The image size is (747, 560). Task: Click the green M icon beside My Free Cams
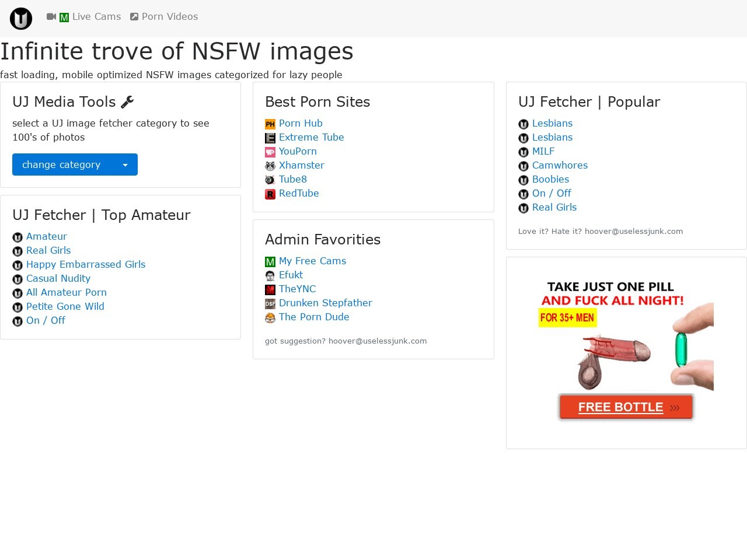270,262
